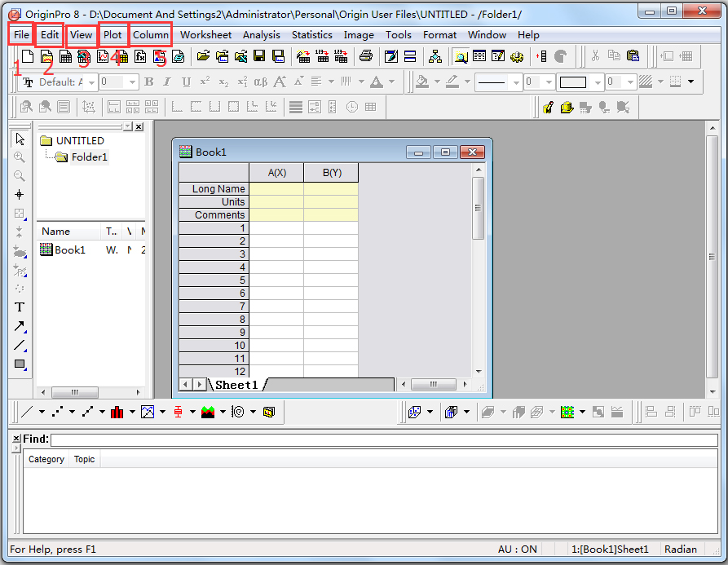Click the New Project icon in toolbar
This screenshot has width=728, height=565.
pyautogui.click(x=28, y=56)
